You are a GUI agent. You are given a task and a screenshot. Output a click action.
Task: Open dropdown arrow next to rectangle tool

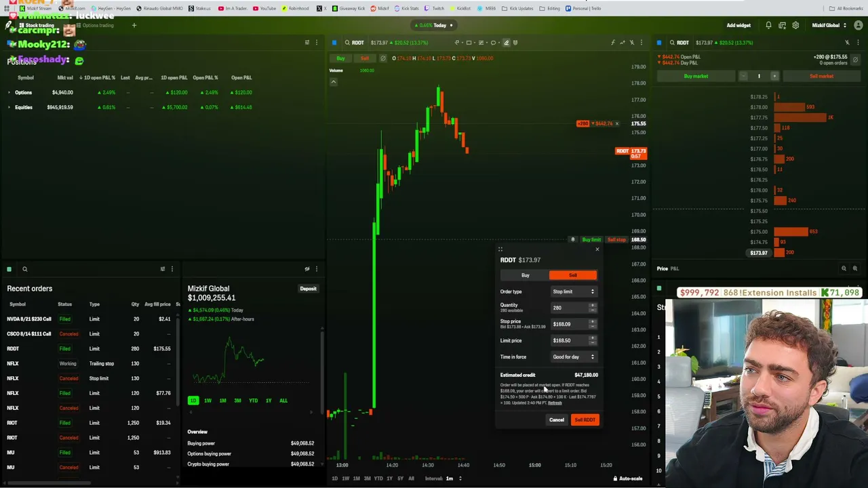tap(475, 43)
